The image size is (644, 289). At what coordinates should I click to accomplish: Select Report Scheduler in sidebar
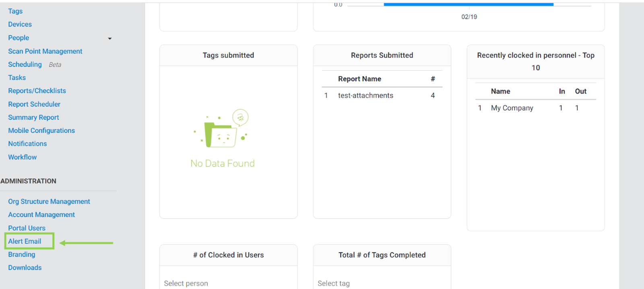point(34,104)
